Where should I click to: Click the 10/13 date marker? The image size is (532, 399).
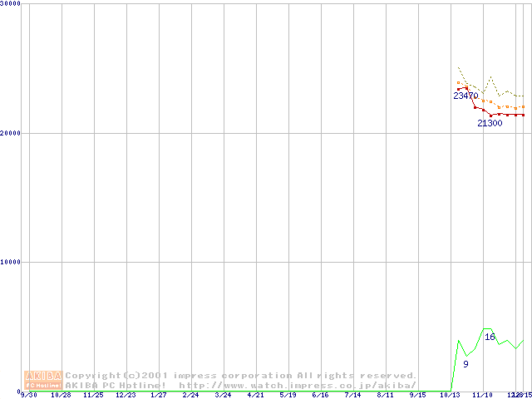450,395
